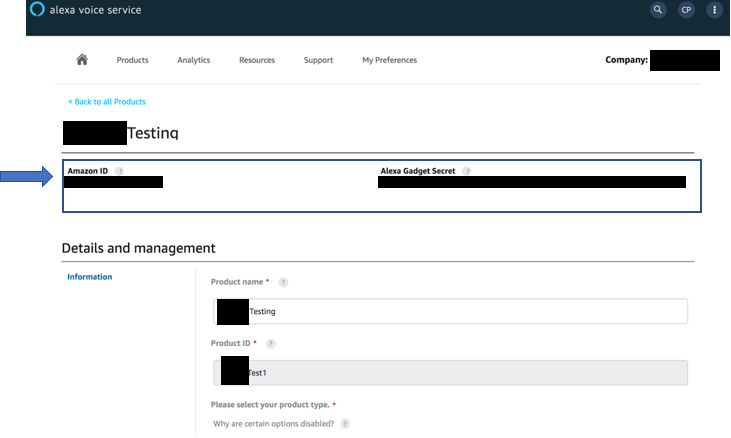This screenshot has height=438, width=731.
Task: Click the 'Product ID' field label
Action: point(230,343)
